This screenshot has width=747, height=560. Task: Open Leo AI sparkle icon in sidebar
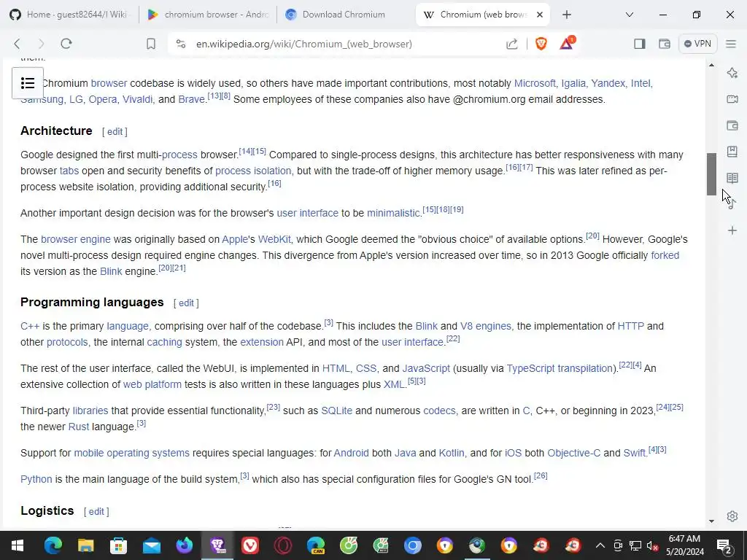[732, 73]
